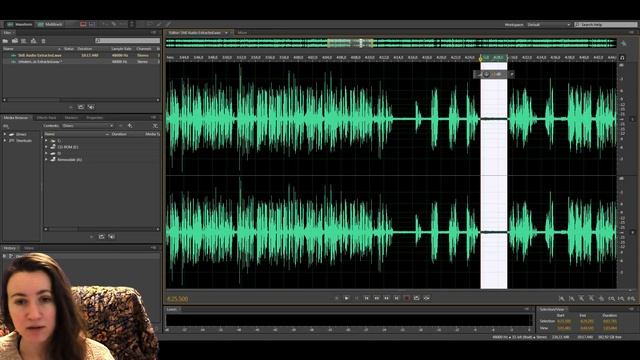
Task: Select the first audio file in Files list
Action: point(81,55)
